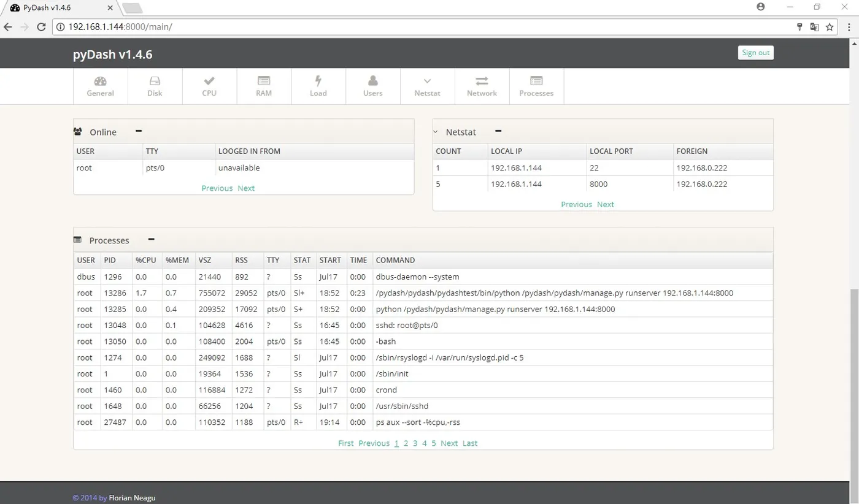
Task: Open the Disk section
Action: [x=155, y=86]
